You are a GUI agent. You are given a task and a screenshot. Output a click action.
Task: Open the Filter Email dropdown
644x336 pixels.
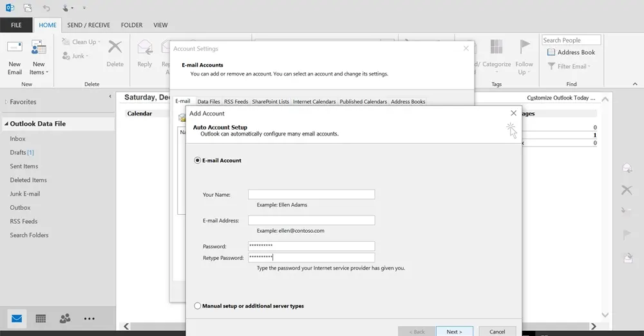569,66
